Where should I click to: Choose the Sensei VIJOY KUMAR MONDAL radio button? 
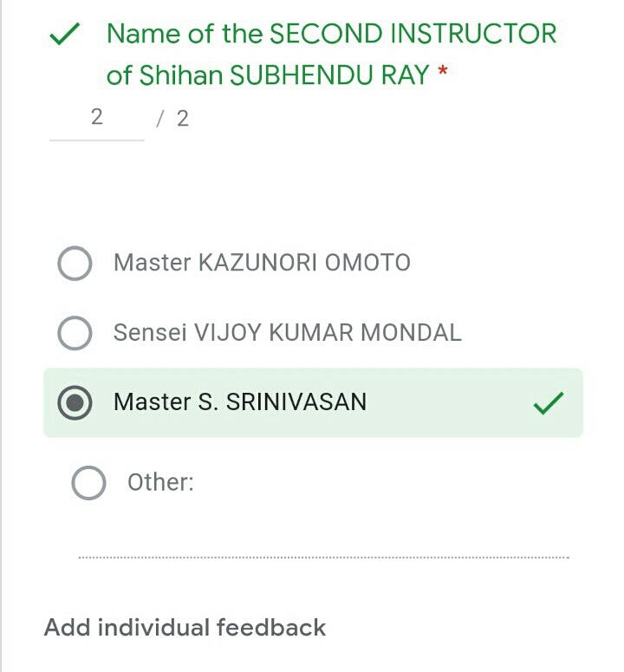click(x=75, y=333)
